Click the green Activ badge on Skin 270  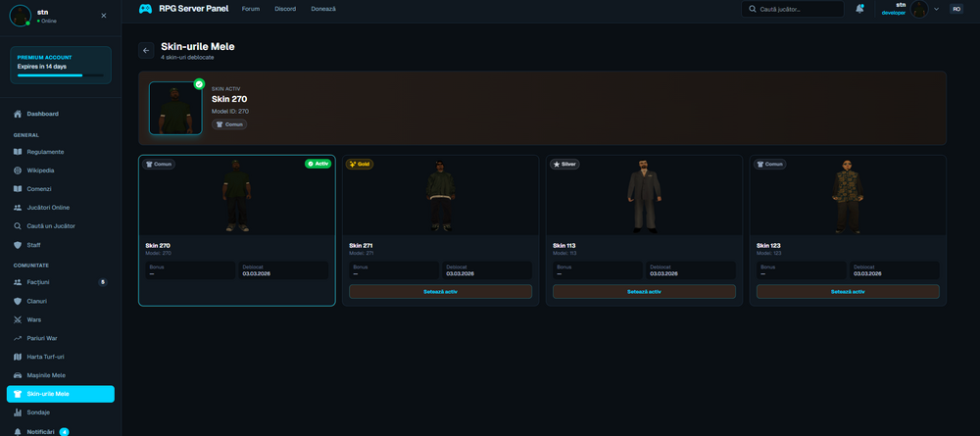318,163
